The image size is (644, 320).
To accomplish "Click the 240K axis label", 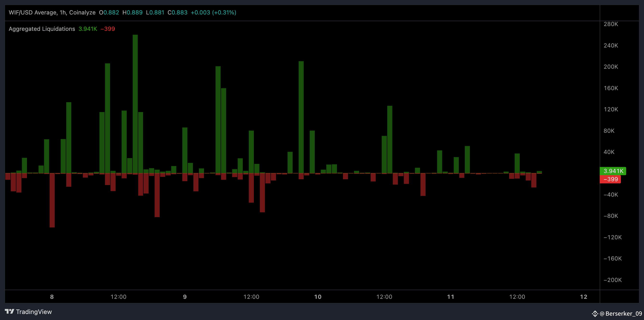I will pos(611,46).
